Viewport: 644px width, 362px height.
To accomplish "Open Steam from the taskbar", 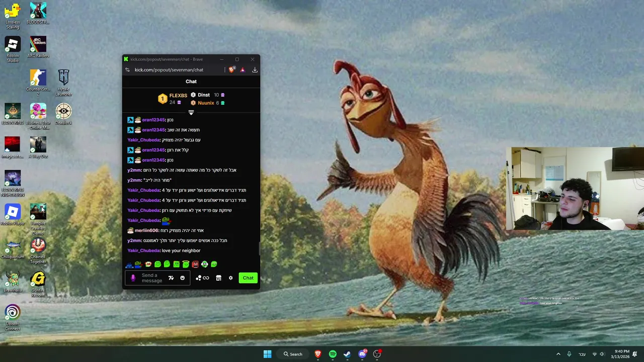I will coord(347,354).
